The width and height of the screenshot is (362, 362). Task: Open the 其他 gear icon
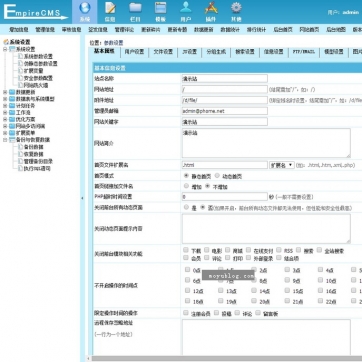[236, 8]
